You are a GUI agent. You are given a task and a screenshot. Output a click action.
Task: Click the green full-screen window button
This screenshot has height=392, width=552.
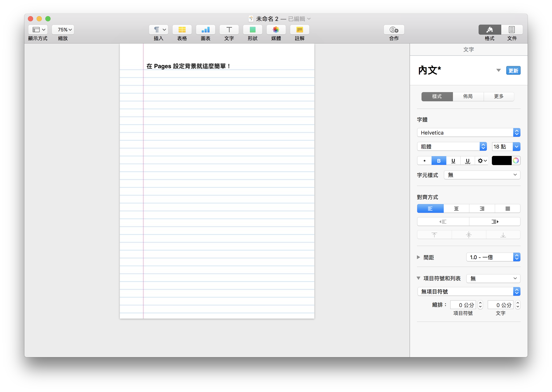click(48, 19)
